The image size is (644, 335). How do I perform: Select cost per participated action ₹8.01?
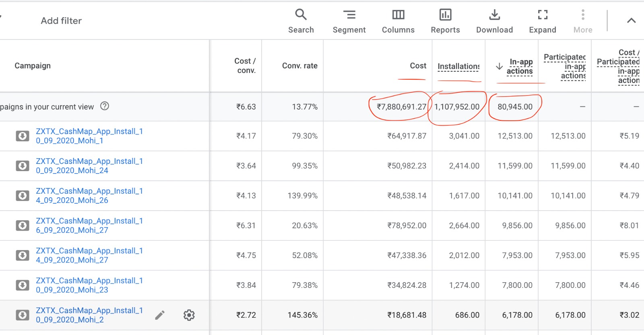(x=630, y=225)
